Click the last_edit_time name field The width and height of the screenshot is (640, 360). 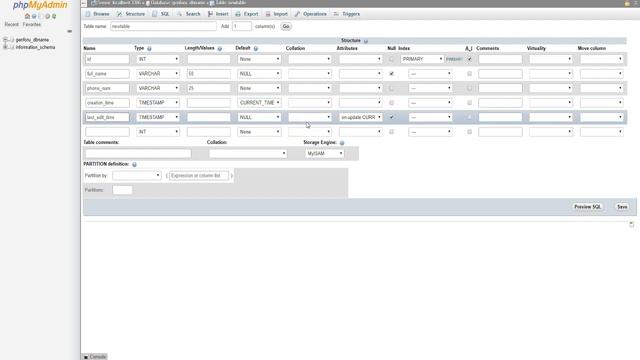coord(107,117)
